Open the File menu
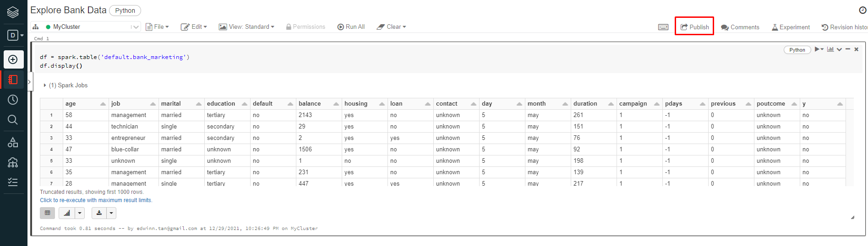868x246 pixels. point(157,27)
